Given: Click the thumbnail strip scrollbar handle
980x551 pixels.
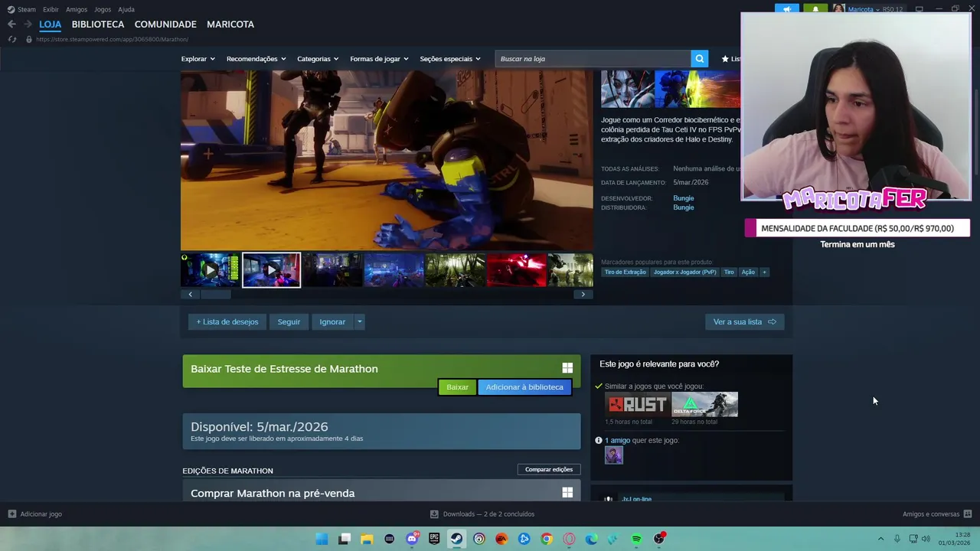Looking at the screenshot, I should (215, 295).
